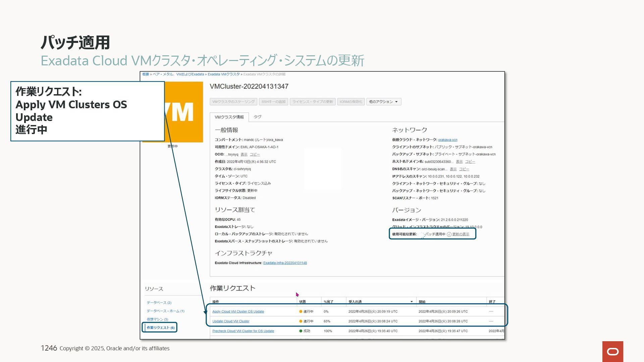Screen dimensions: 644x362
Task: Click the Exadata VMクラスタ breadcrumb link
Action: click(x=223, y=74)
